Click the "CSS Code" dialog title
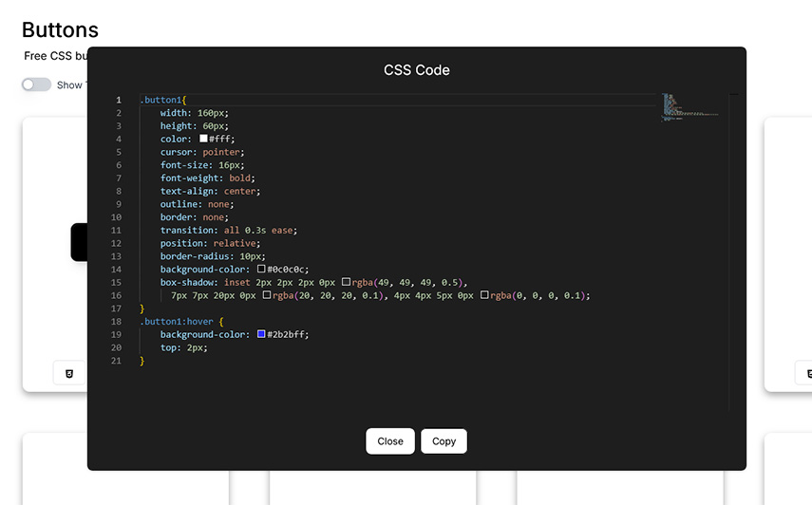812x505 pixels. coord(416,70)
